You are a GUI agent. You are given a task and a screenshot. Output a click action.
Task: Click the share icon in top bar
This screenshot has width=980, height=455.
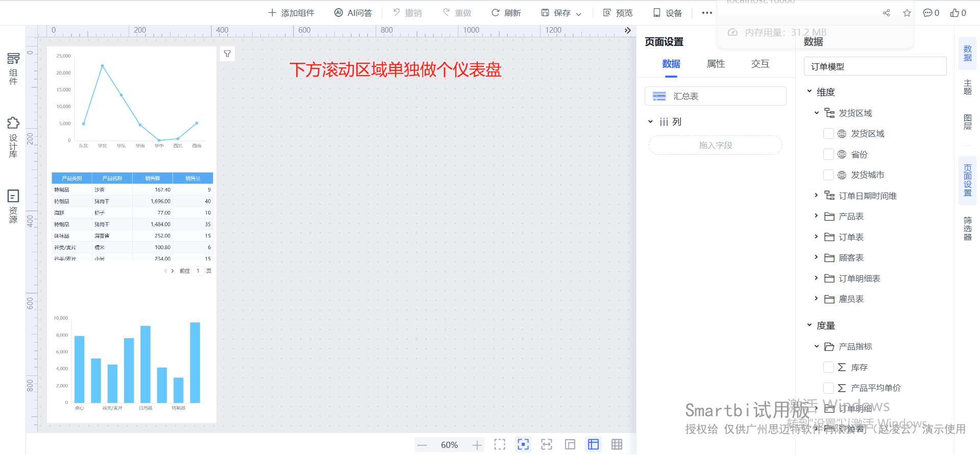[886, 13]
